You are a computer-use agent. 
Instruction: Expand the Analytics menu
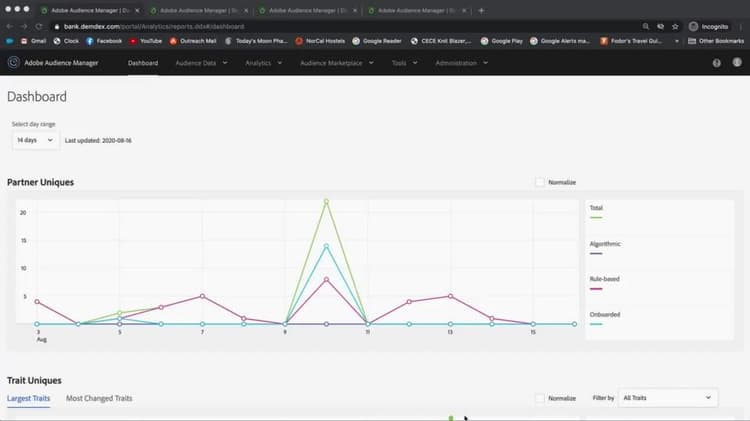[x=264, y=63]
